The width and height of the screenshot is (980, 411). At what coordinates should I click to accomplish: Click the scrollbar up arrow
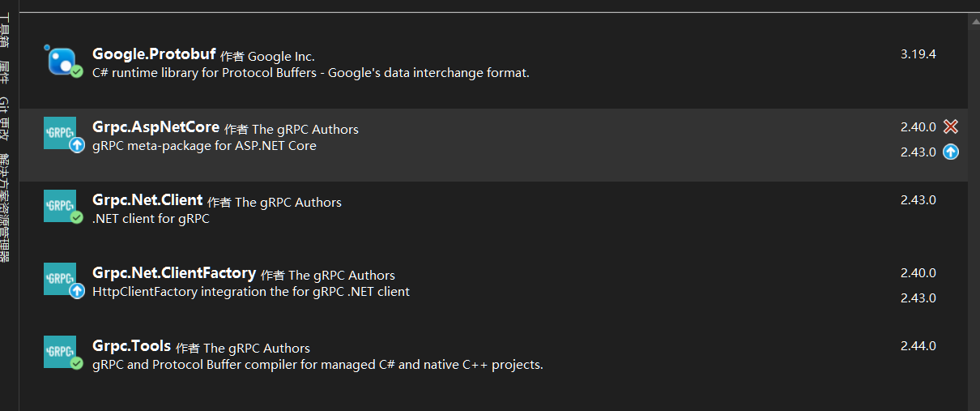[974, 21]
